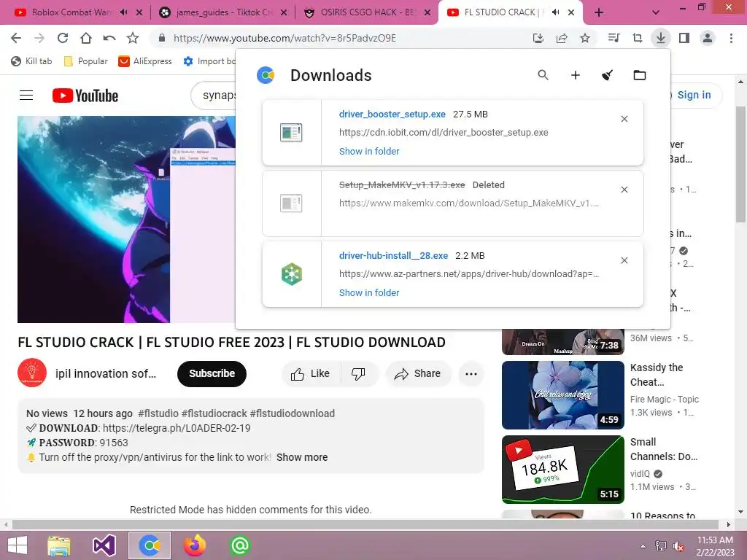Subscribe to ipil innovation channel
747x560 pixels.
pos(212,374)
